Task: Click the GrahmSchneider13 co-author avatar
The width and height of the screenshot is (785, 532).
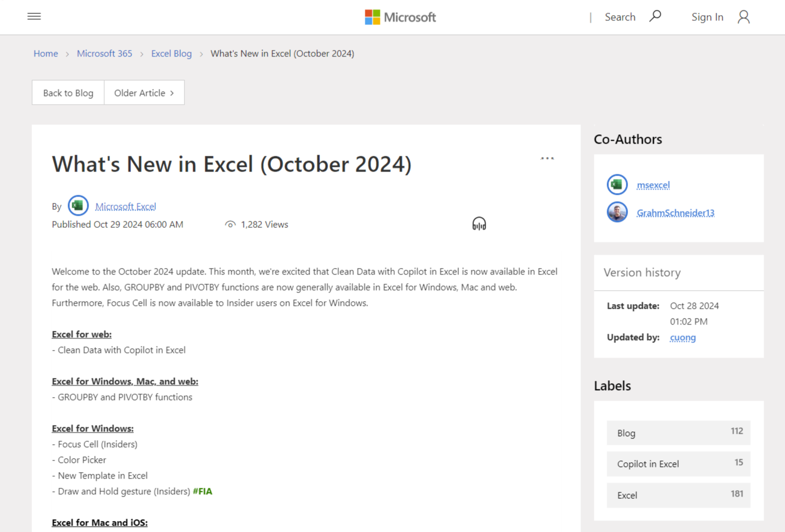Action: 617,212
